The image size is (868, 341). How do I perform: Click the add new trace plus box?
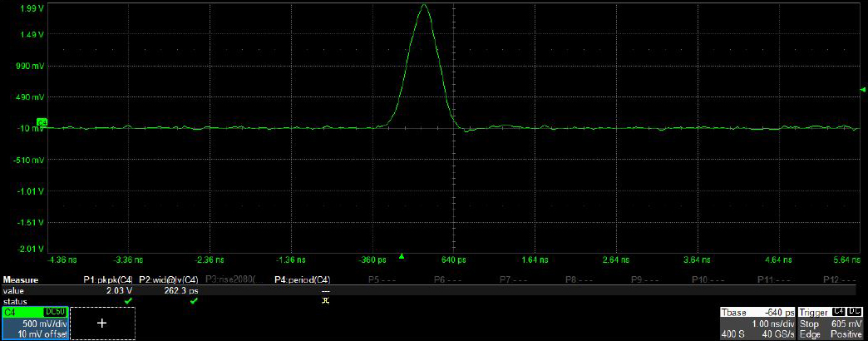pos(102,323)
